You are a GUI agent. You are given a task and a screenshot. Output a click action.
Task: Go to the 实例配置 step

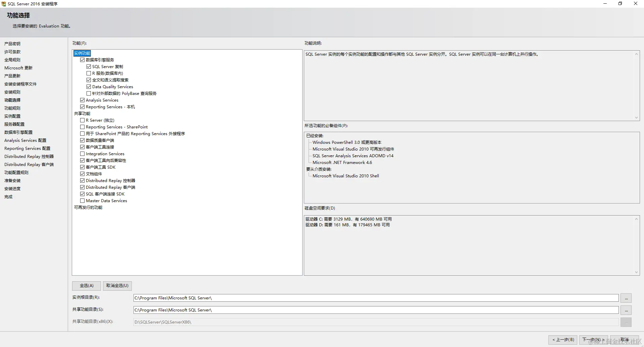[x=12, y=116]
